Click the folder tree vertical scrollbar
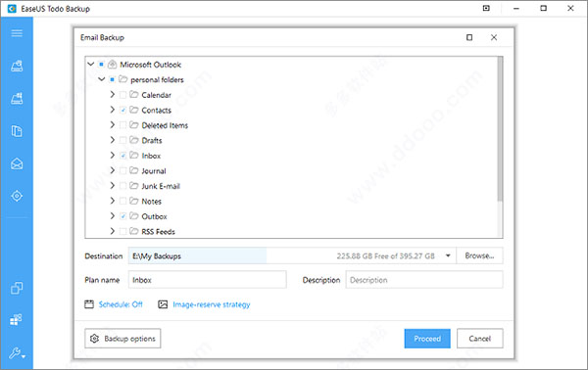The image size is (588, 370). 500,128
